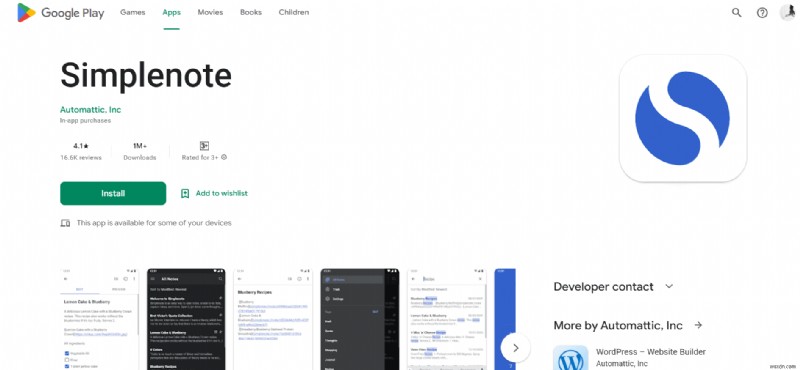Click the WordPress – Website Builder title
The image size is (800, 370).
point(651,352)
